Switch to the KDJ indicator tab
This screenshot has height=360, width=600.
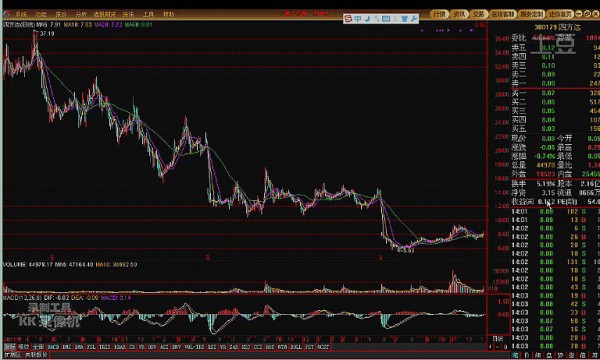pyautogui.click(x=246, y=347)
